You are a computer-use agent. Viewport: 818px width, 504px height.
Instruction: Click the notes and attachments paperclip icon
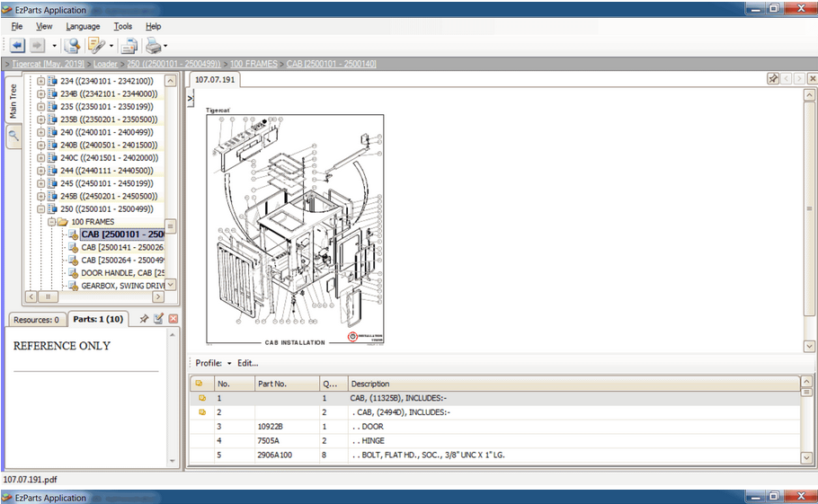click(x=96, y=46)
